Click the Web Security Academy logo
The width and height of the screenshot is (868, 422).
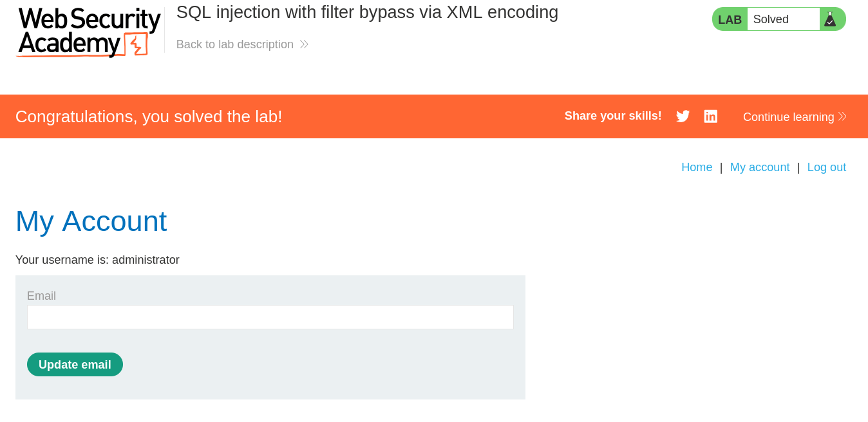[x=88, y=32]
